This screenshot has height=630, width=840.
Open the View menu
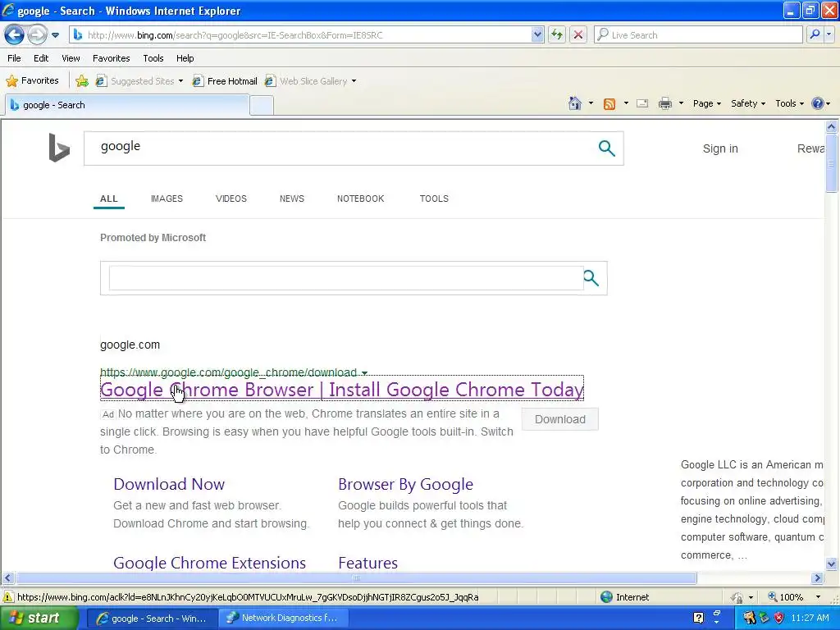coord(71,58)
